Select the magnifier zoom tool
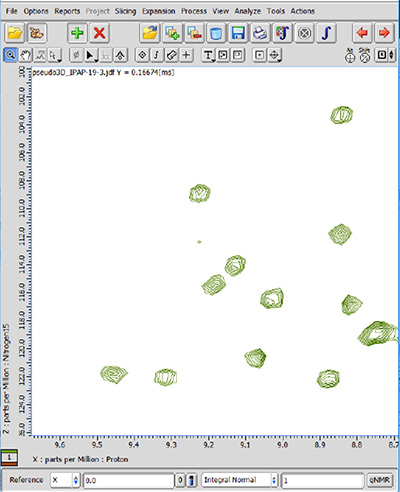 point(10,55)
